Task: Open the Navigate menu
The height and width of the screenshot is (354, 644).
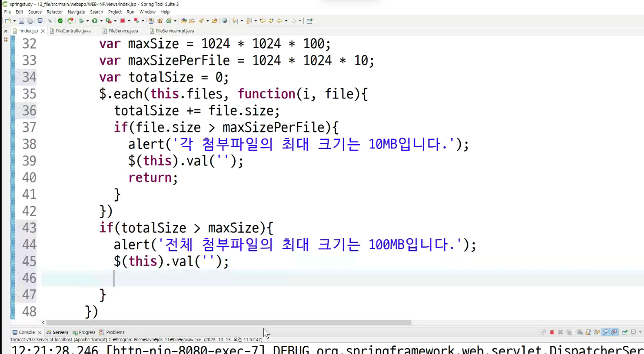Action: pyautogui.click(x=76, y=12)
